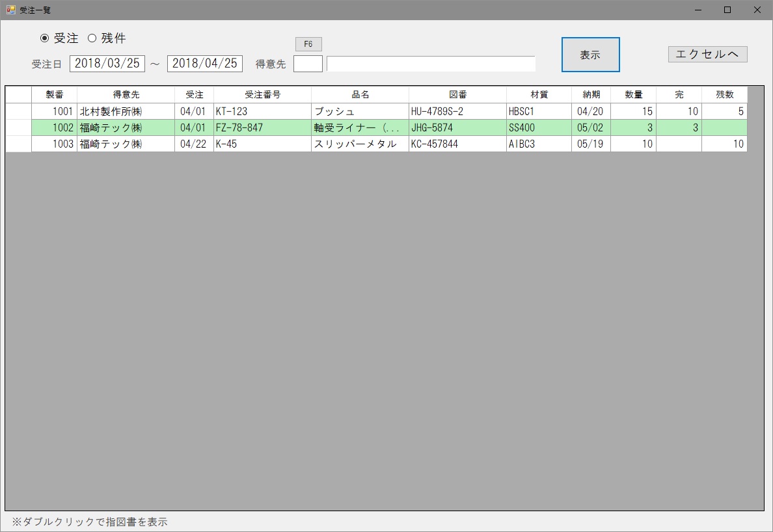
Task: Focus the 得意先 code input box
Action: [308, 64]
